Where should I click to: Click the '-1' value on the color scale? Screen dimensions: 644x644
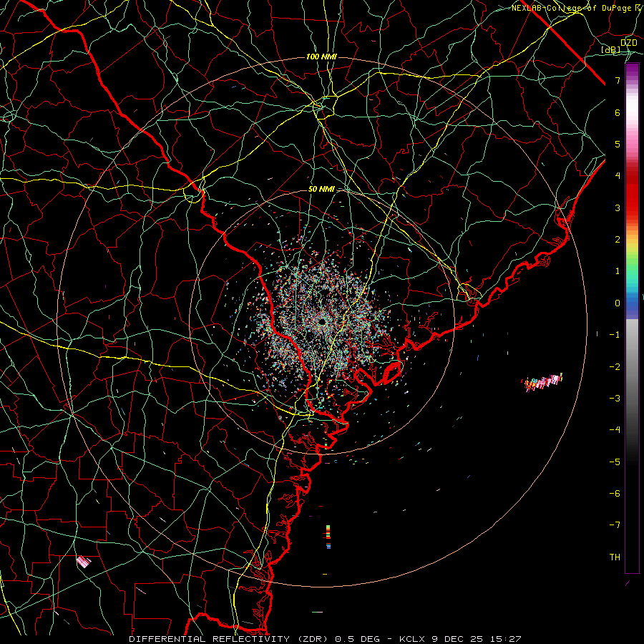click(x=615, y=335)
